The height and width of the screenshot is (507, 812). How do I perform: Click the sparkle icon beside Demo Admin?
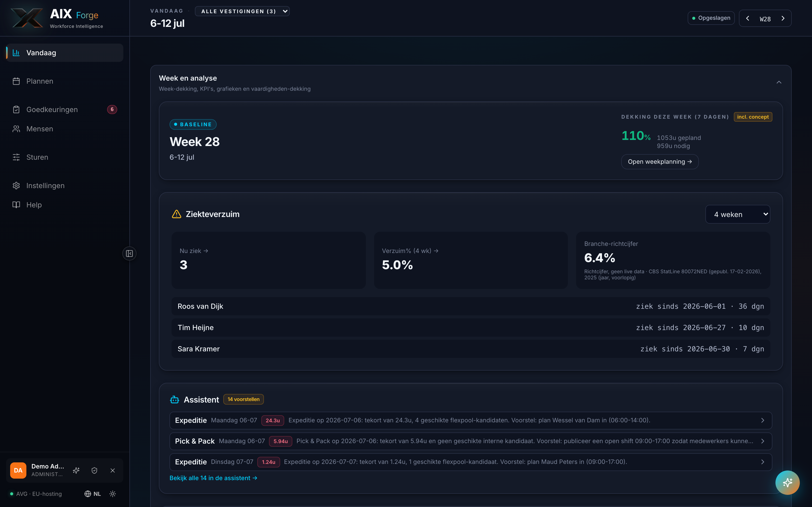click(x=76, y=470)
